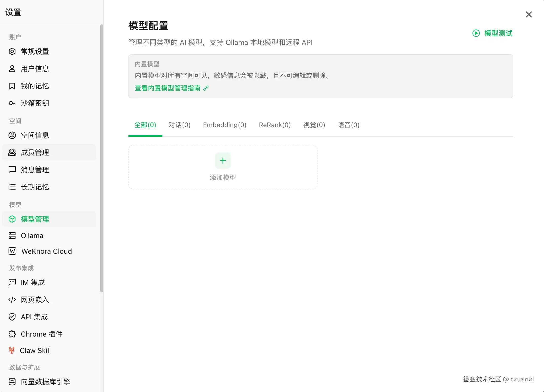Switch to the 全部(0) tab
The height and width of the screenshot is (392, 544).
[x=145, y=125]
